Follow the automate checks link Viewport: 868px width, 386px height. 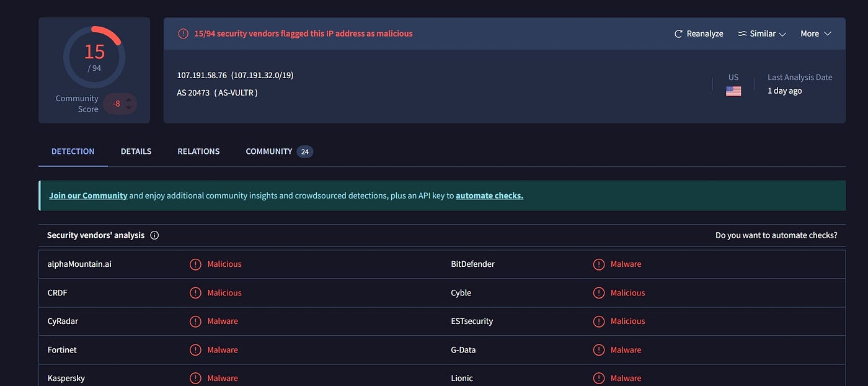coord(489,195)
